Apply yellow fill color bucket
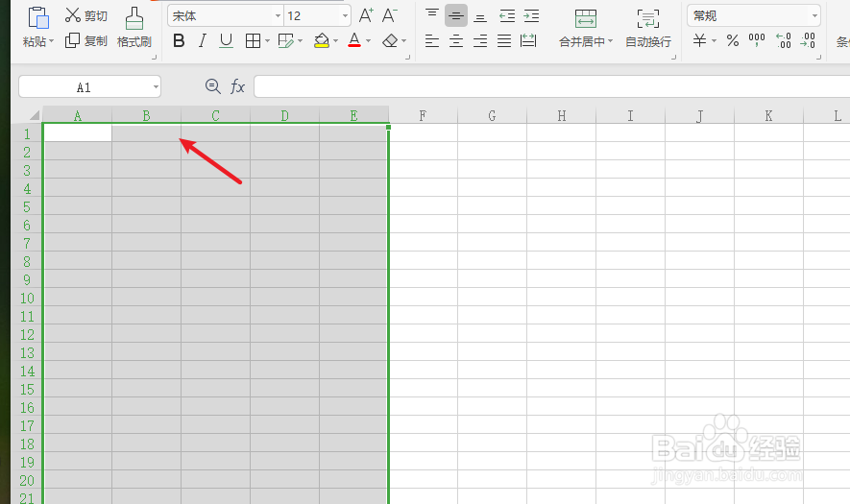 [x=322, y=40]
